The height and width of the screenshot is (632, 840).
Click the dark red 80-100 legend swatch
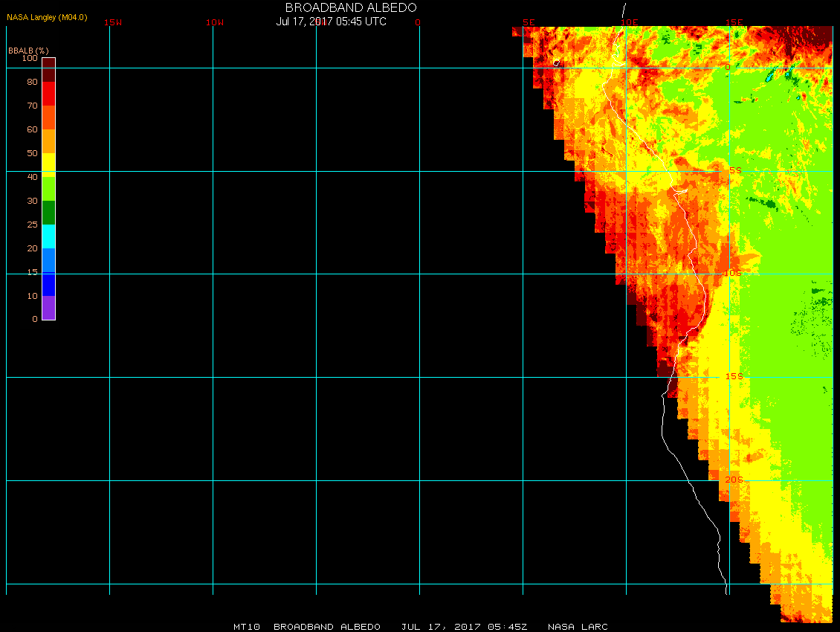(x=49, y=70)
